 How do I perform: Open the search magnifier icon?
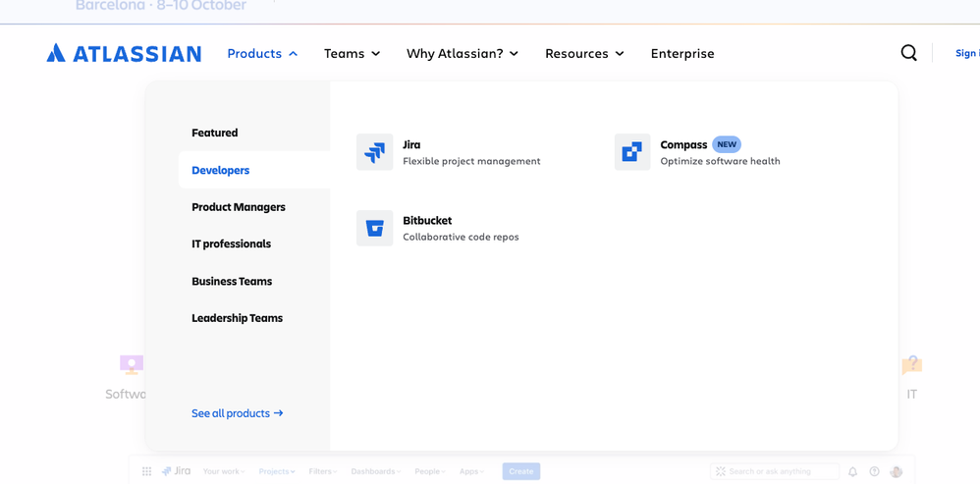(908, 53)
